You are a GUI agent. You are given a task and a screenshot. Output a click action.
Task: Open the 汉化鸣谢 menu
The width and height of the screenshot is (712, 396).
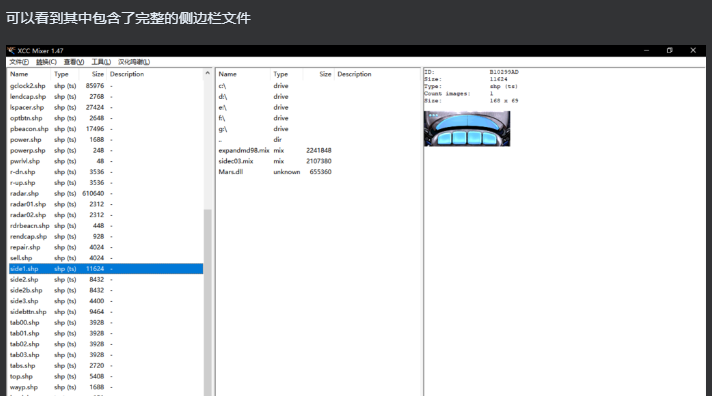[134, 62]
